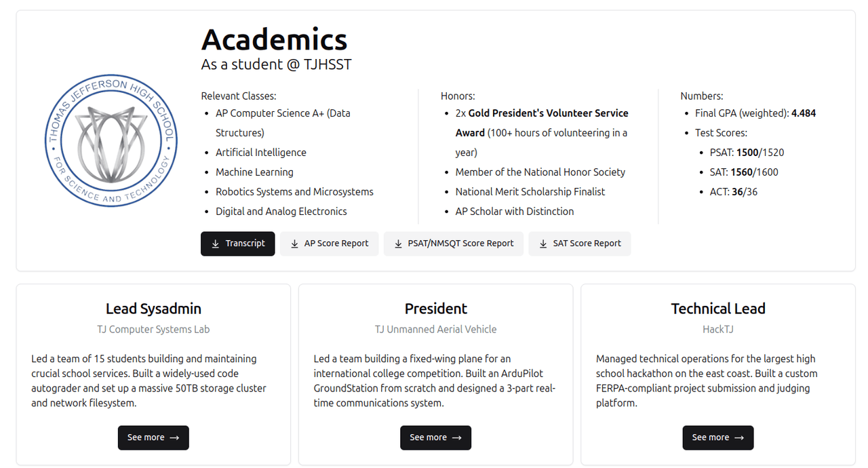This screenshot has width=868, height=468.
Task: Click the TJ Unmanned Aerial Vehicle subtitle
Action: coord(435,330)
